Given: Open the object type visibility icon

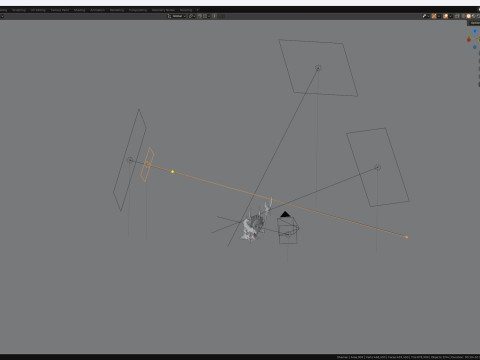Looking at the screenshot, I should click(x=424, y=16).
